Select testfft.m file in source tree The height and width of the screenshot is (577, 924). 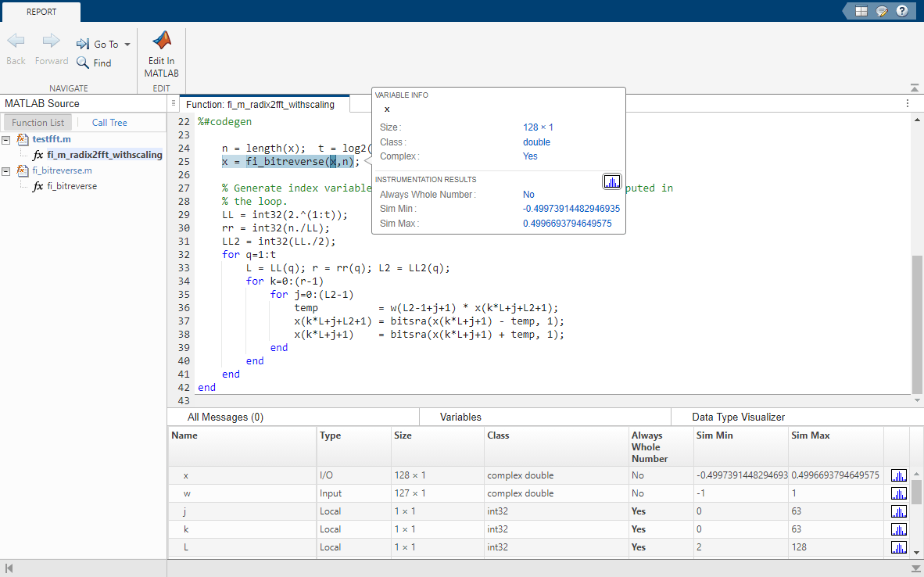coord(52,139)
